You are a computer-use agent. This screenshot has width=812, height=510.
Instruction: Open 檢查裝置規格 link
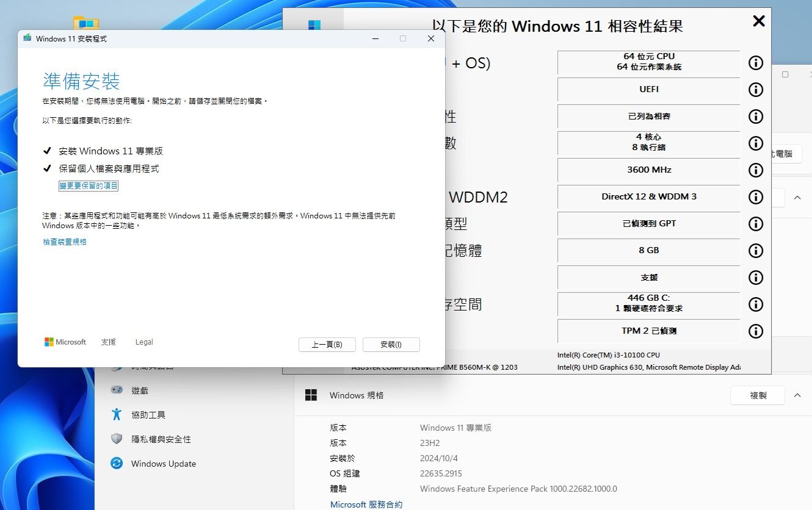pyautogui.click(x=65, y=242)
